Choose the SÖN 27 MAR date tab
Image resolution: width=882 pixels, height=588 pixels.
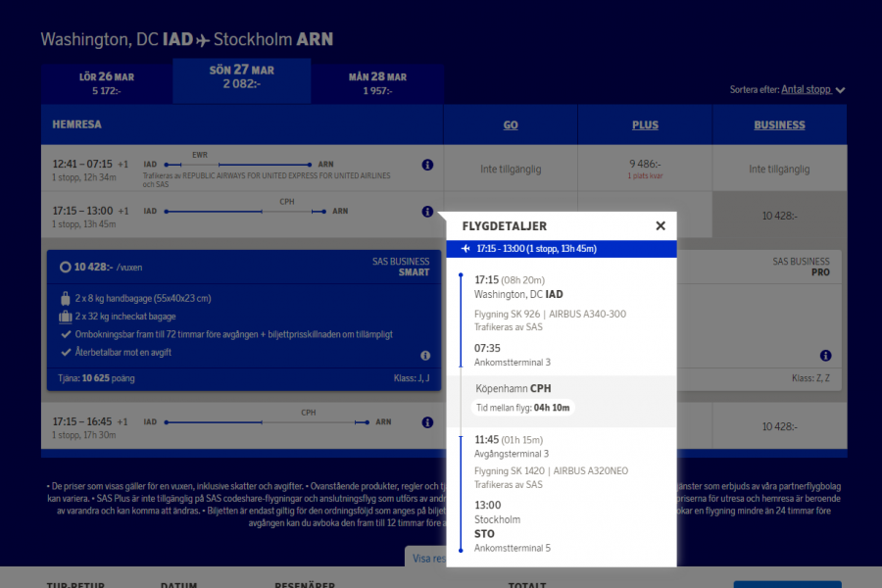click(x=242, y=77)
